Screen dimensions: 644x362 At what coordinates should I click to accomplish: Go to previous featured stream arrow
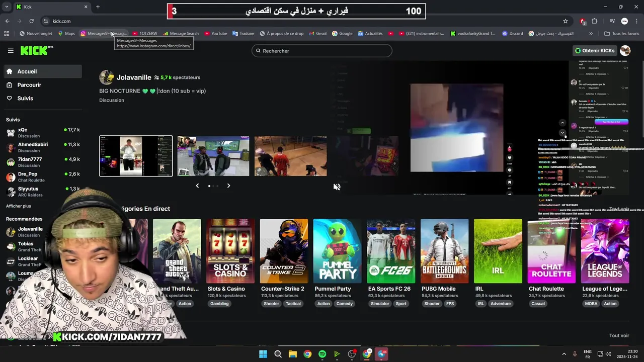197,186
